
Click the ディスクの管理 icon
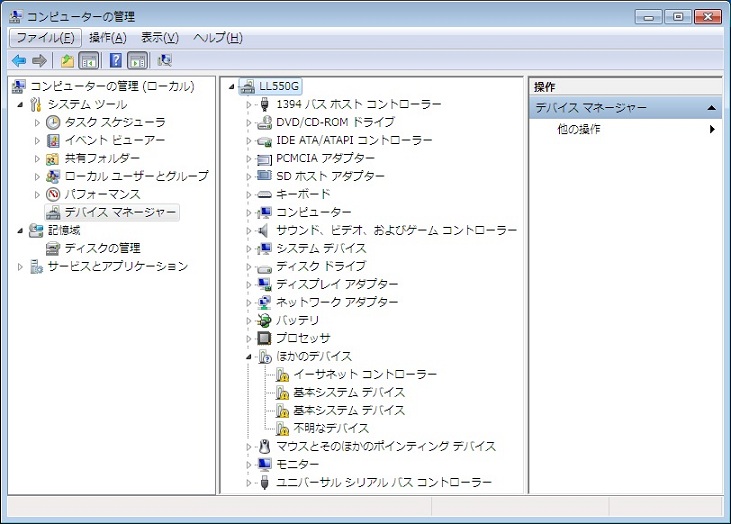(53, 248)
